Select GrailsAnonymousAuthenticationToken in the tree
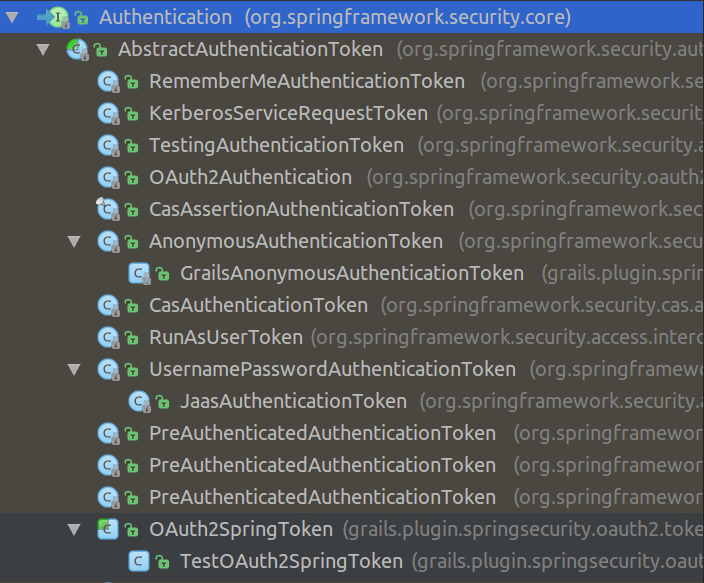Viewport: 704px width, 583px height. click(x=352, y=273)
